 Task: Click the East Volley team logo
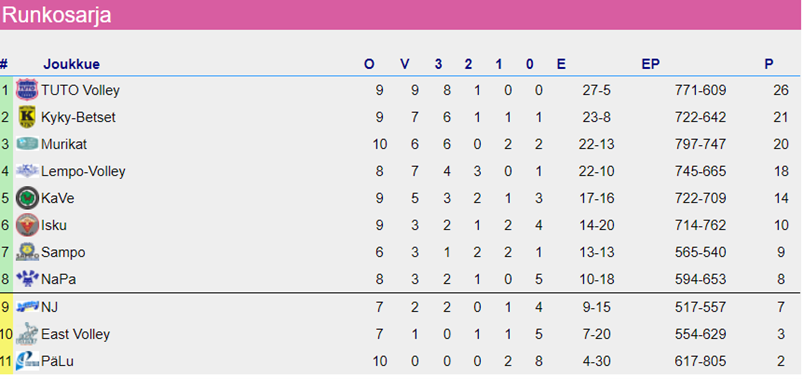point(27,334)
